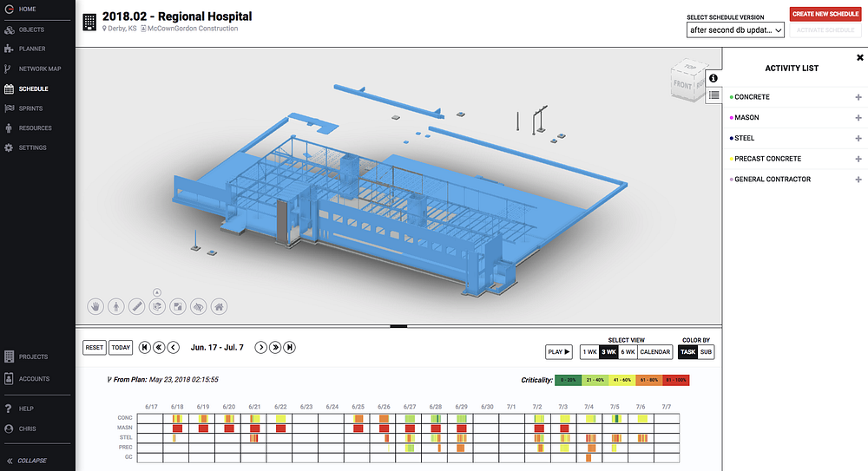
Task: Click the home view icon
Action: point(220,306)
